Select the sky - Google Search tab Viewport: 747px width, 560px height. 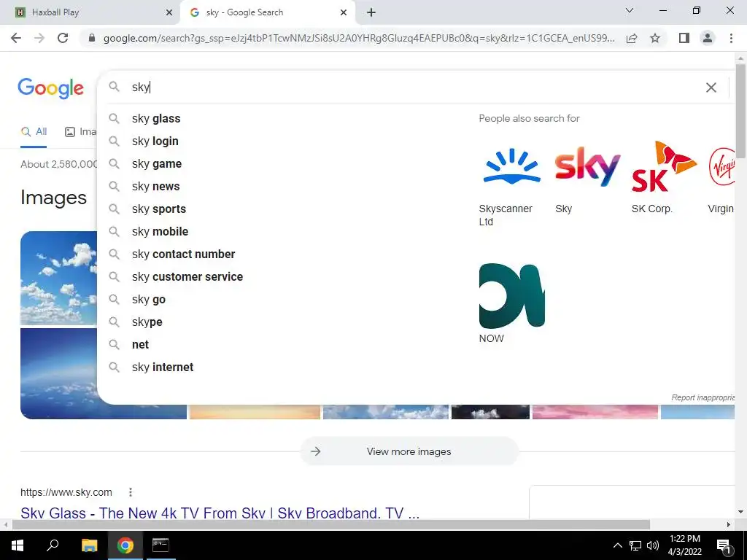[268, 12]
